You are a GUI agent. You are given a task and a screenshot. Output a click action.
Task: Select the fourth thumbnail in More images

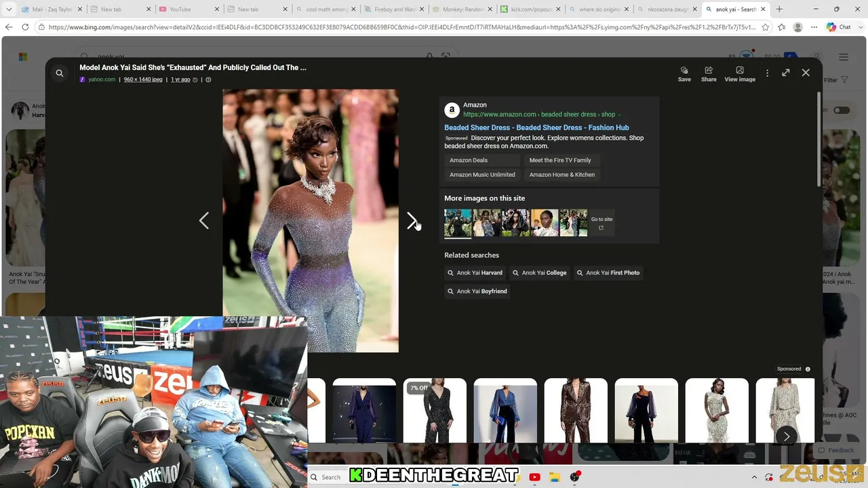(x=545, y=223)
